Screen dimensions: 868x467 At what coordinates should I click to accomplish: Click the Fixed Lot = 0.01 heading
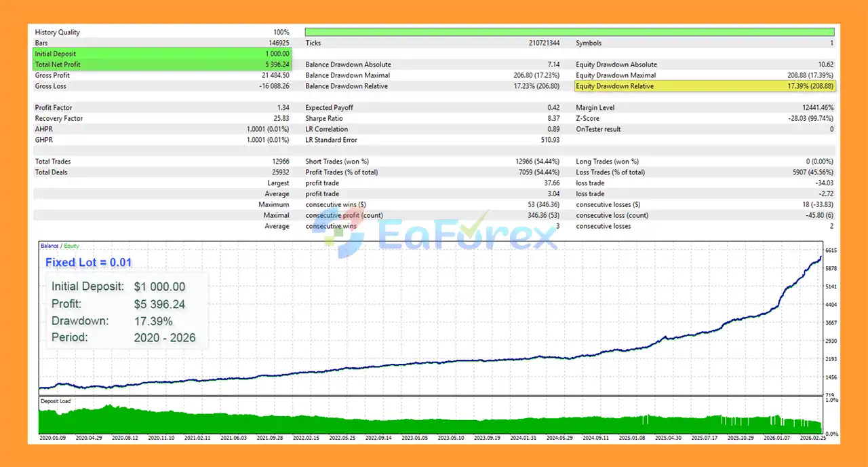(x=88, y=263)
